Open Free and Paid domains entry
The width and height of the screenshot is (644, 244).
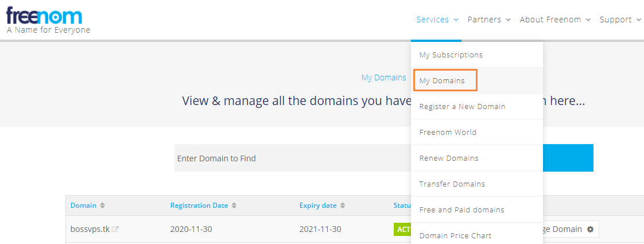(462, 210)
